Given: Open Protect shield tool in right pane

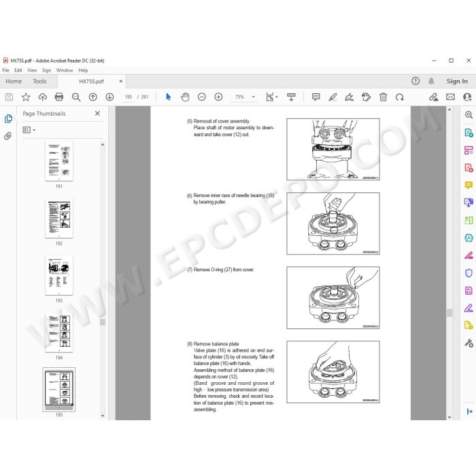Looking at the screenshot, I should [x=469, y=273].
